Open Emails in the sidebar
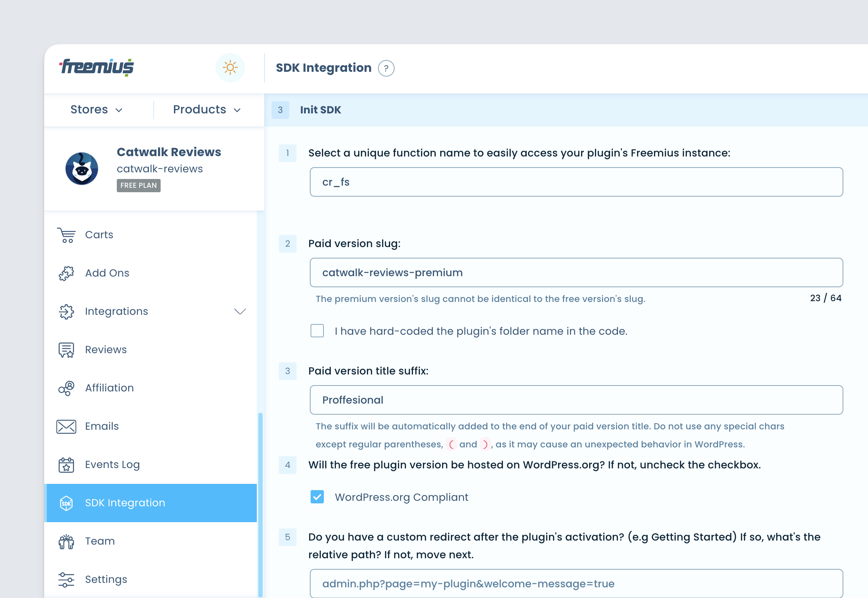The height and width of the screenshot is (598, 868). click(x=151, y=426)
